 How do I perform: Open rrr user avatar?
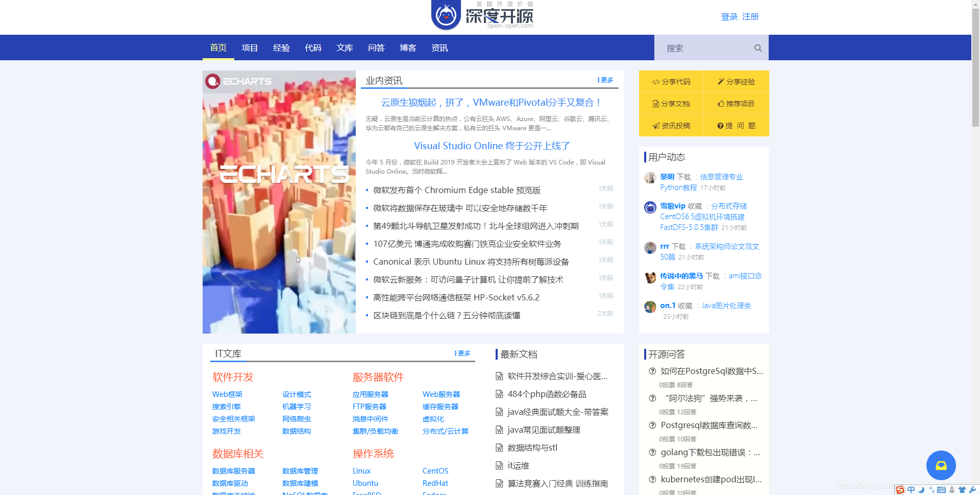click(650, 247)
